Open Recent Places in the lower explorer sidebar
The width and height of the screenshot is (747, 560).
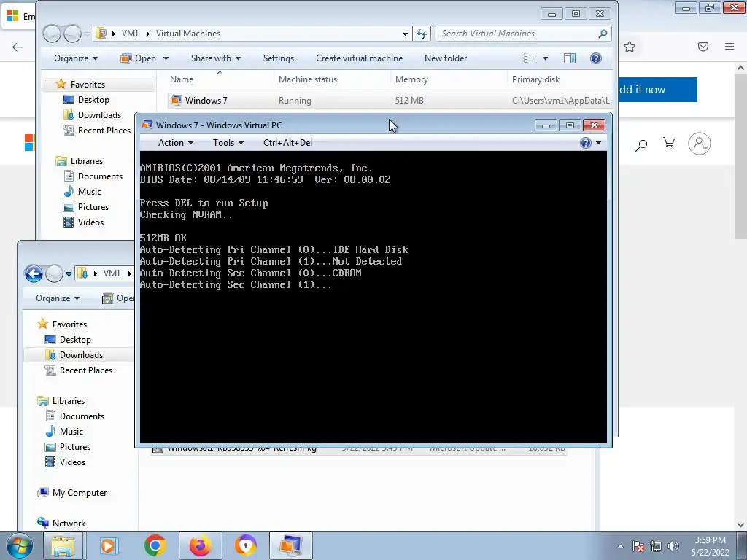click(86, 370)
